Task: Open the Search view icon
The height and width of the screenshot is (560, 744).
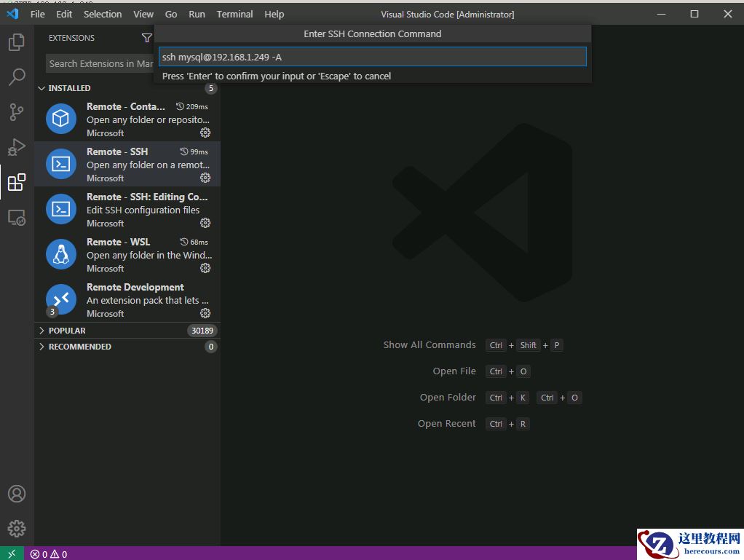Action: tap(17, 77)
